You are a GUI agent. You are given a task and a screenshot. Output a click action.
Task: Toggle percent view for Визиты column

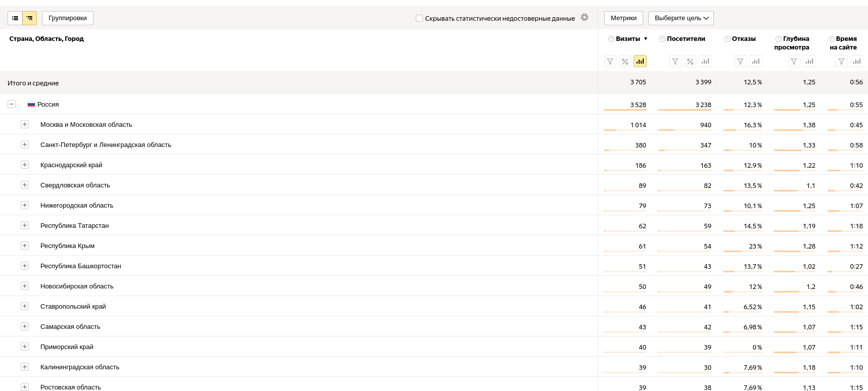pos(625,62)
